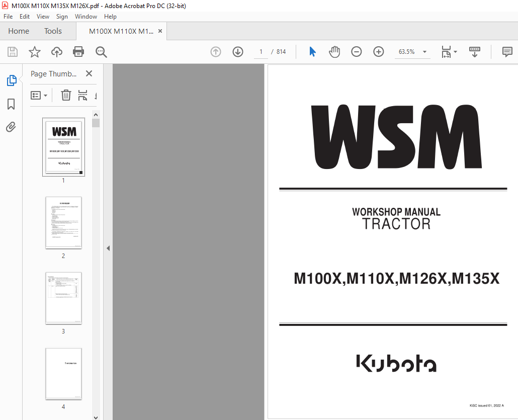
Task: Expand the fit page options arrow
Action: pos(456,52)
